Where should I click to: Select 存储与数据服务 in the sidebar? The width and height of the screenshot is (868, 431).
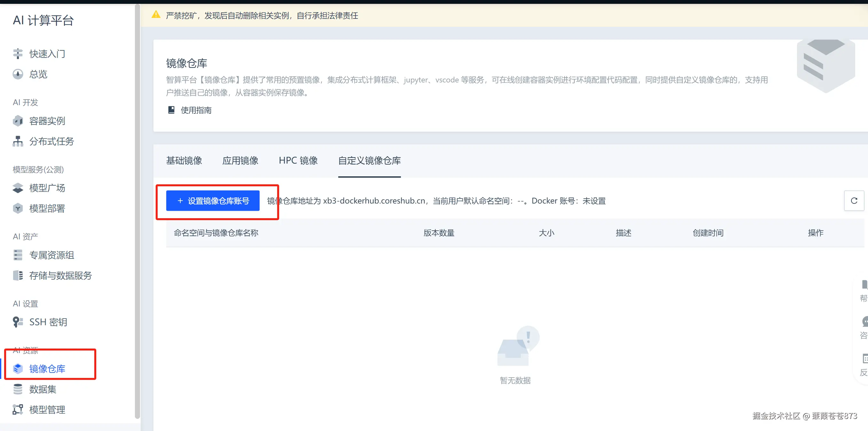click(60, 275)
